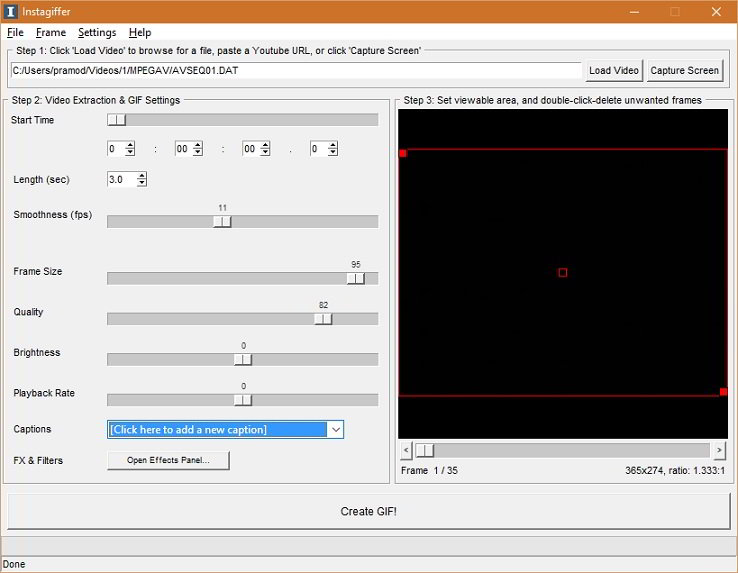The height and width of the screenshot is (573, 738).
Task: Click the frame scrollbar thumb
Action: (425, 451)
